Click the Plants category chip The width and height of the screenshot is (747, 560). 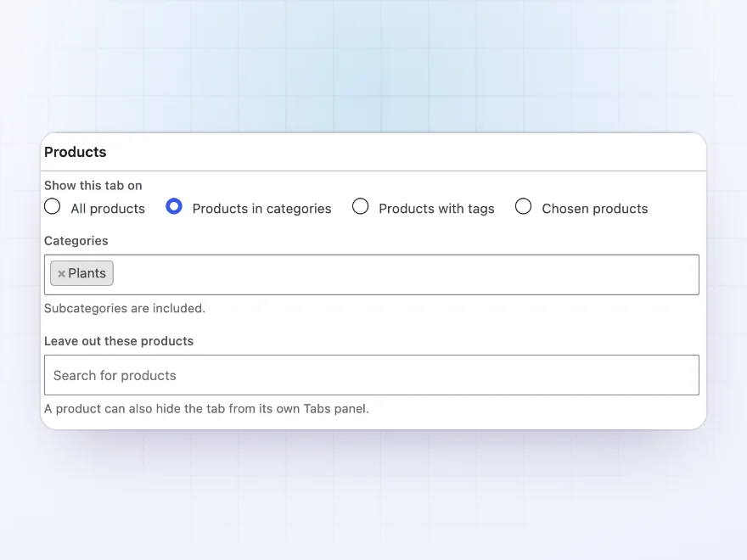pyautogui.click(x=82, y=273)
